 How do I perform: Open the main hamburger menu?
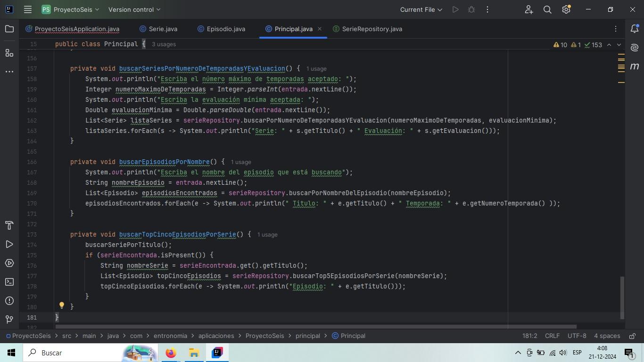[x=28, y=9]
